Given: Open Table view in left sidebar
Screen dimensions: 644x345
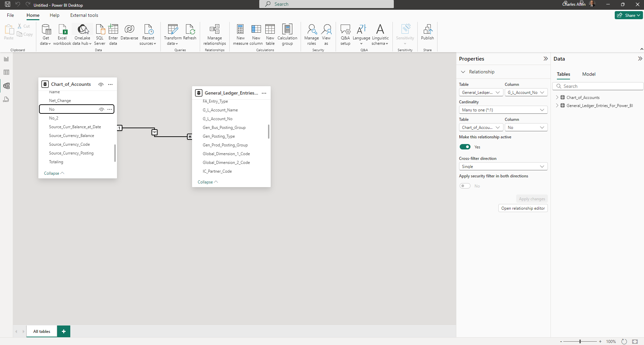Looking at the screenshot, I should click(6, 72).
